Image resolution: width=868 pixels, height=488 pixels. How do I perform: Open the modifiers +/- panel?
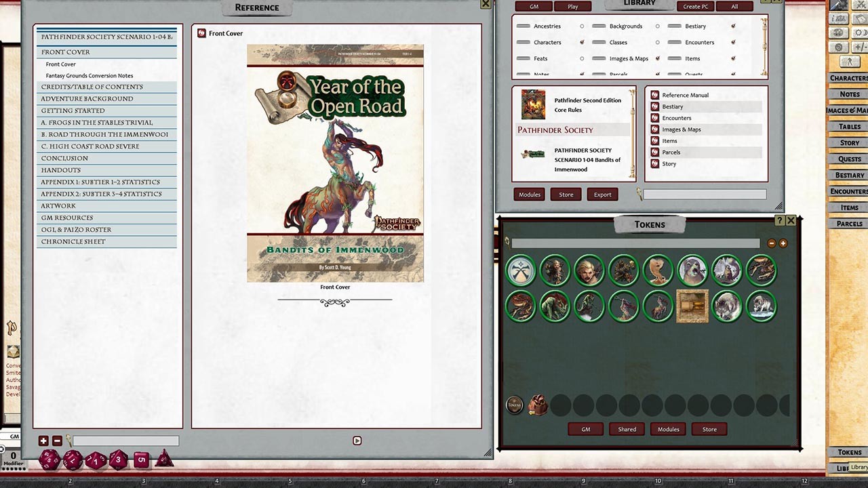pyautogui.click(x=859, y=46)
